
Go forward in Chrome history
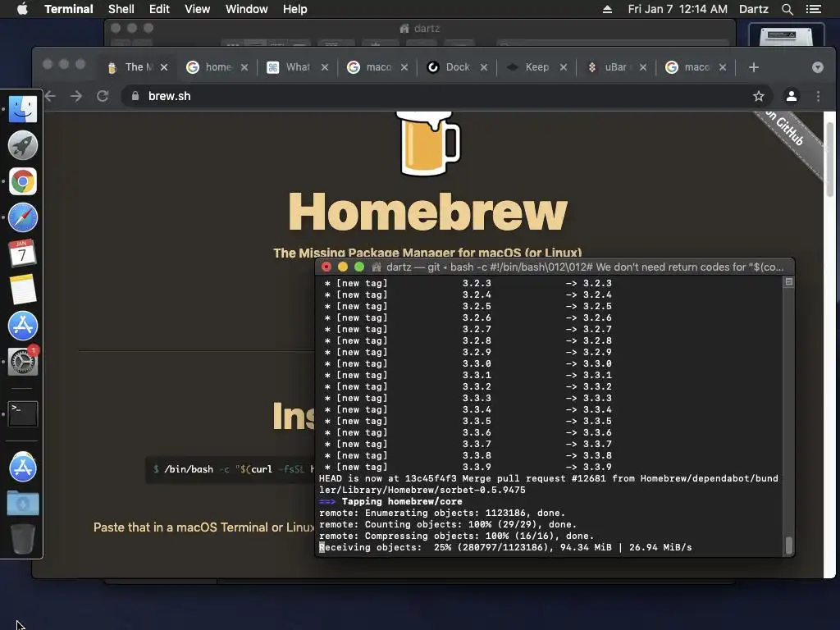coord(76,96)
